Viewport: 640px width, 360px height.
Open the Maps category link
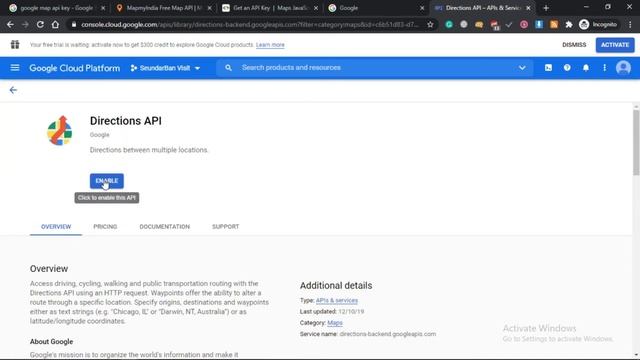[335, 323]
